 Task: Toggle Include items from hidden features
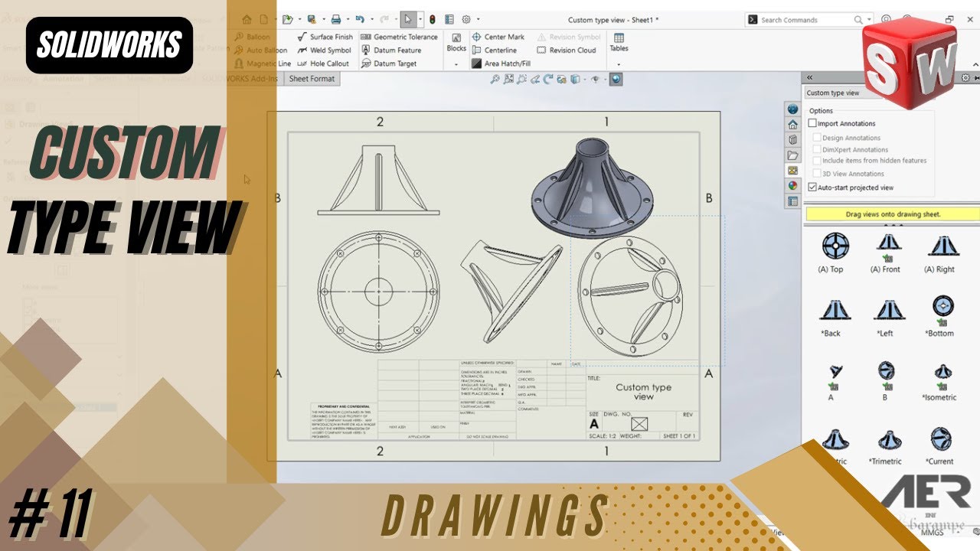(817, 161)
